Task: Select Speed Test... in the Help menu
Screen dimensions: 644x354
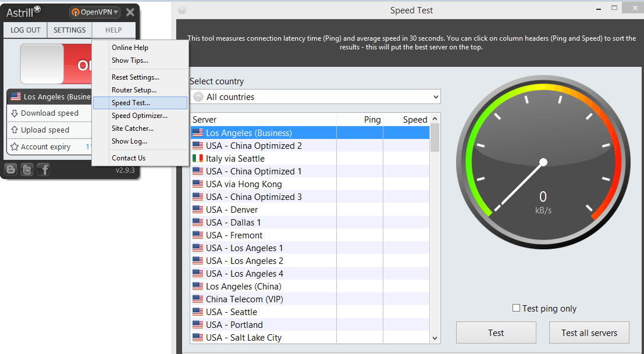Action: (x=140, y=102)
